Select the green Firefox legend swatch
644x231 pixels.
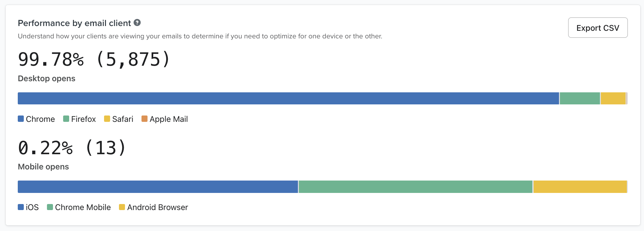pyautogui.click(x=66, y=119)
